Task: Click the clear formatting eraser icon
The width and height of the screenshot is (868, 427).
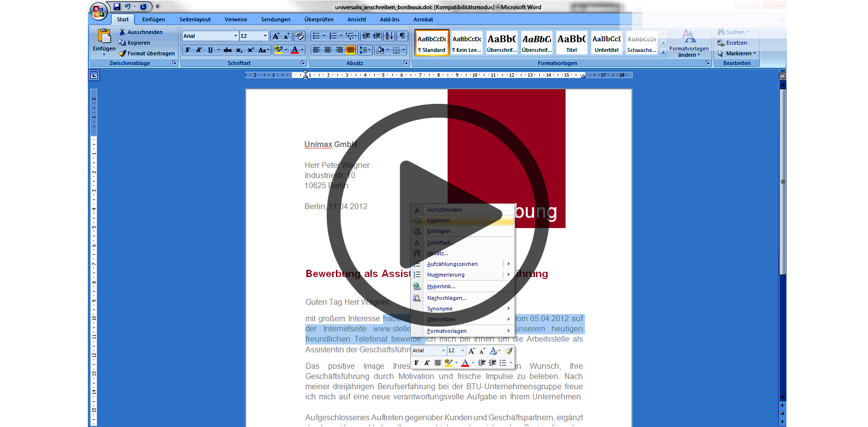Action: (299, 36)
